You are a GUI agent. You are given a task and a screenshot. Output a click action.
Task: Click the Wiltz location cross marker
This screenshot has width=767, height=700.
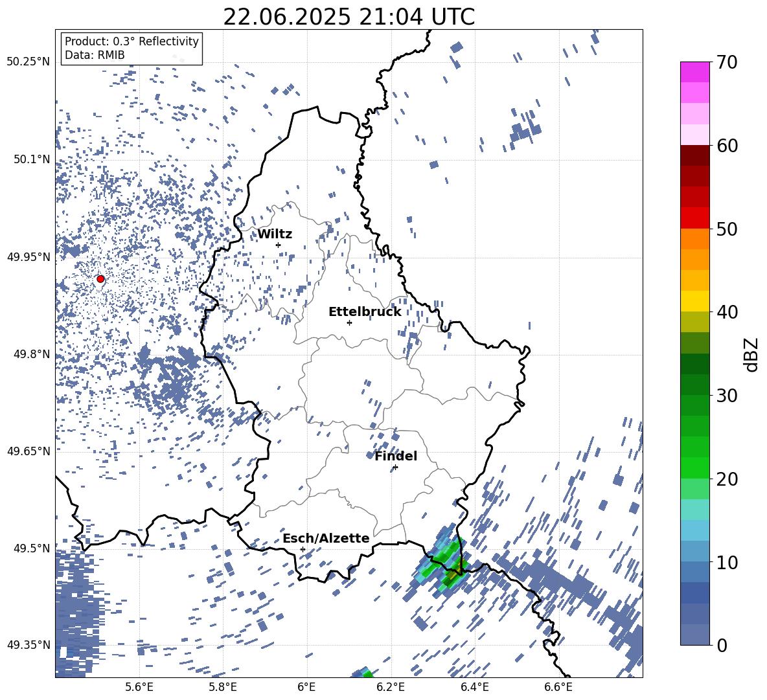(279, 245)
